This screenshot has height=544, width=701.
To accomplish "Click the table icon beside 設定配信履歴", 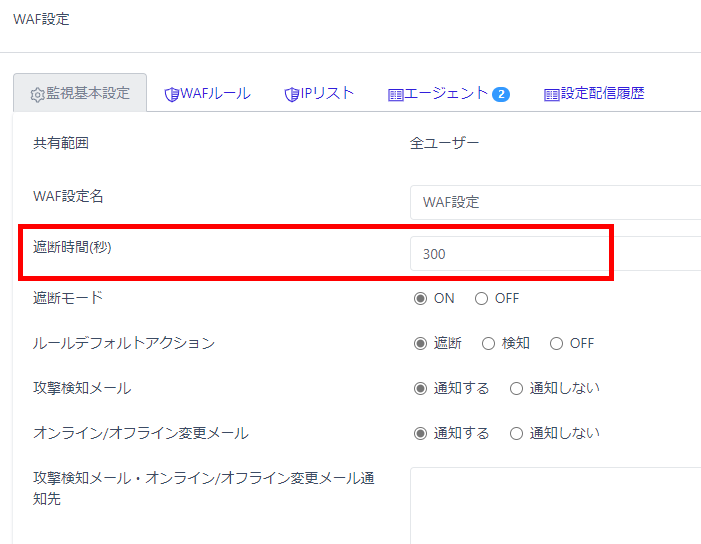I will 551,94.
